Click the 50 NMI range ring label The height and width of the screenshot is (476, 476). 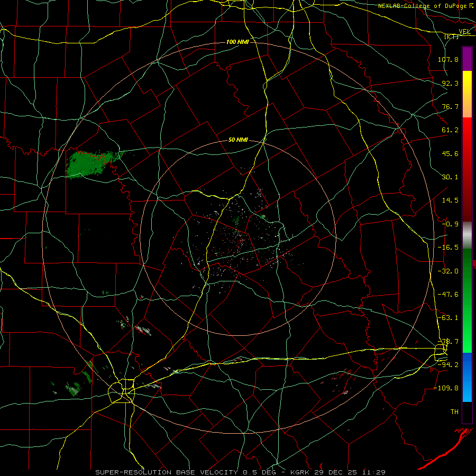coord(238,140)
